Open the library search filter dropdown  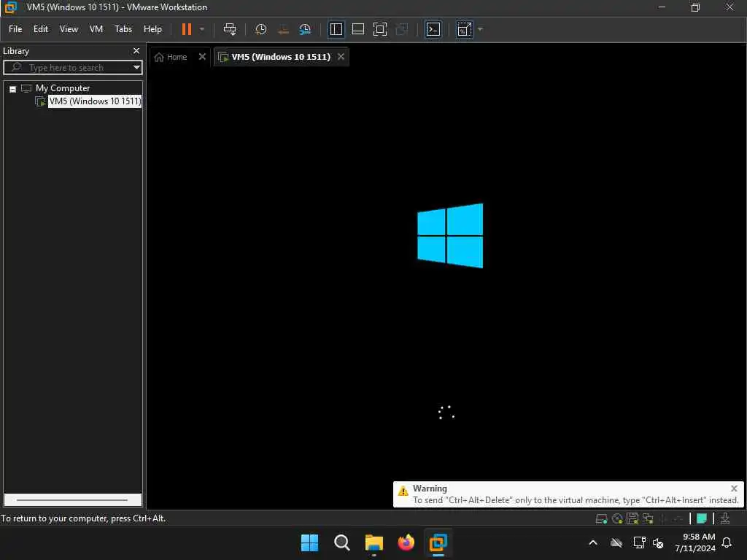tap(136, 68)
